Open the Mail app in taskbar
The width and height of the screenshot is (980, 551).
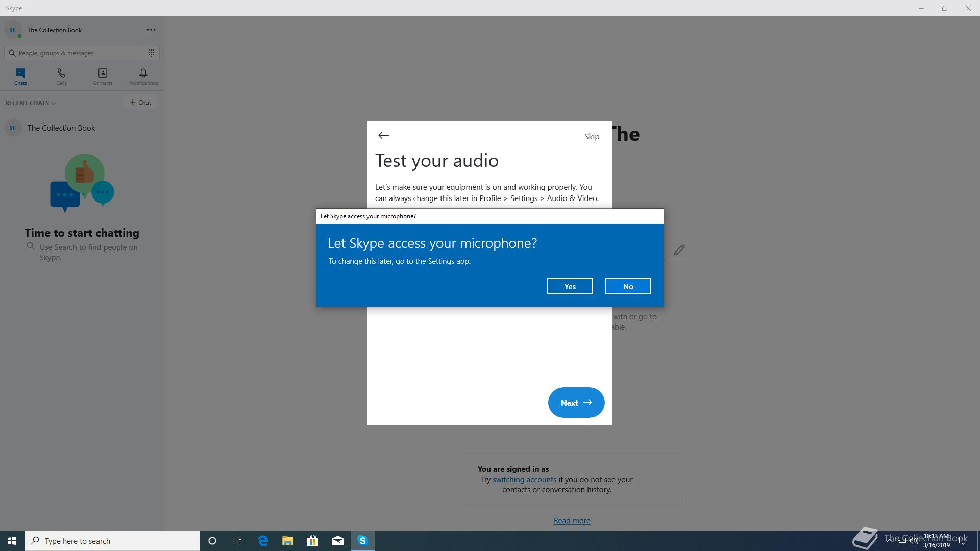point(337,541)
